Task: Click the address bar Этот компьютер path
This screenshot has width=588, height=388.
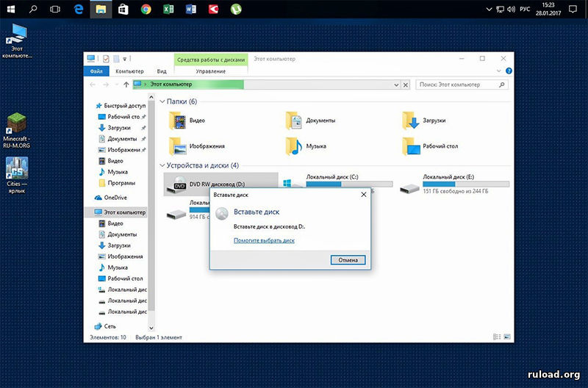Action: (x=171, y=85)
